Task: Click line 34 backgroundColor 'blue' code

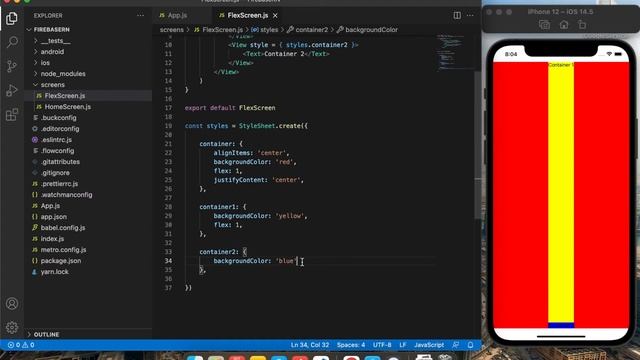Action: point(255,261)
